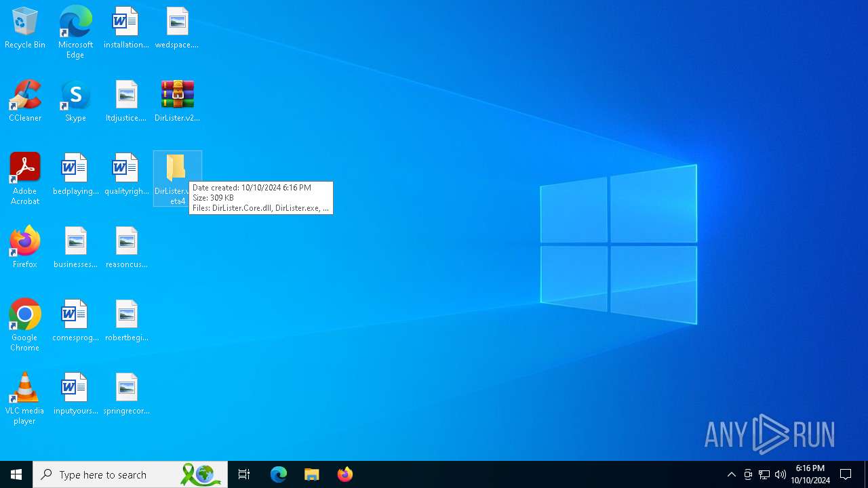Open CCleaner desktop shortcut
Image resolution: width=868 pixels, height=488 pixels.
[25, 102]
